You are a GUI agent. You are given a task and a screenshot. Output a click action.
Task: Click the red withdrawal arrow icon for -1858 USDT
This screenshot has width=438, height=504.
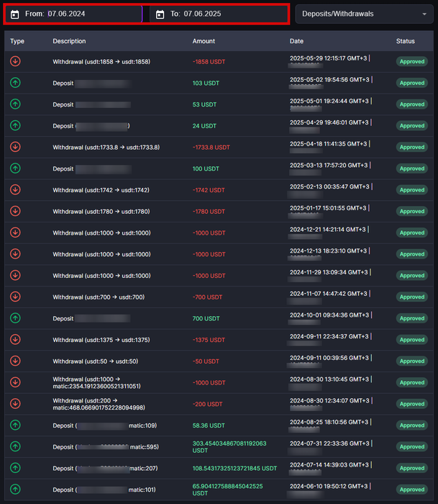15,61
